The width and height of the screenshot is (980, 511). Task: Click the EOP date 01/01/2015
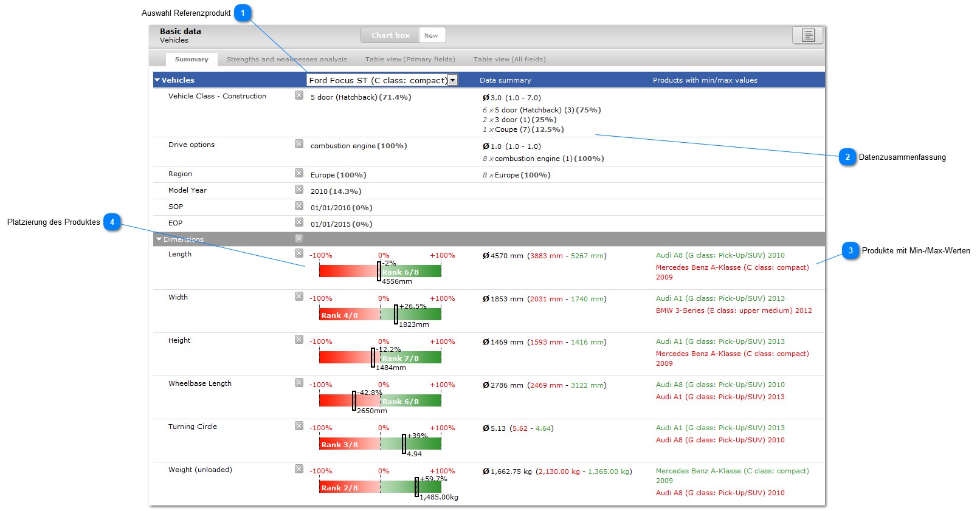pos(342,224)
